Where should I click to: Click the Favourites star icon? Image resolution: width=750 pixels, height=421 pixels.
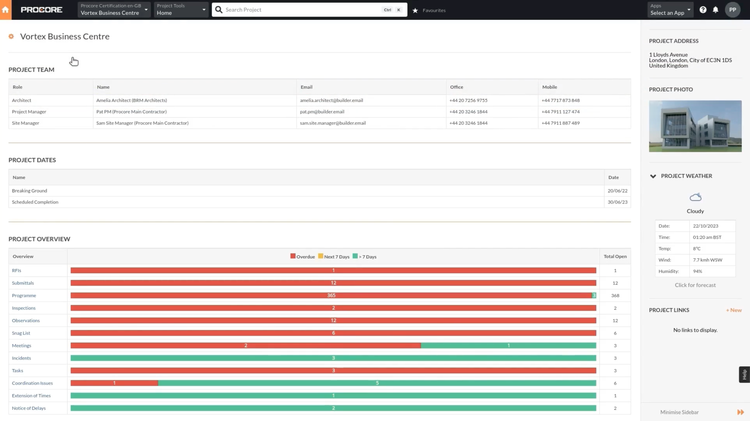(x=415, y=10)
